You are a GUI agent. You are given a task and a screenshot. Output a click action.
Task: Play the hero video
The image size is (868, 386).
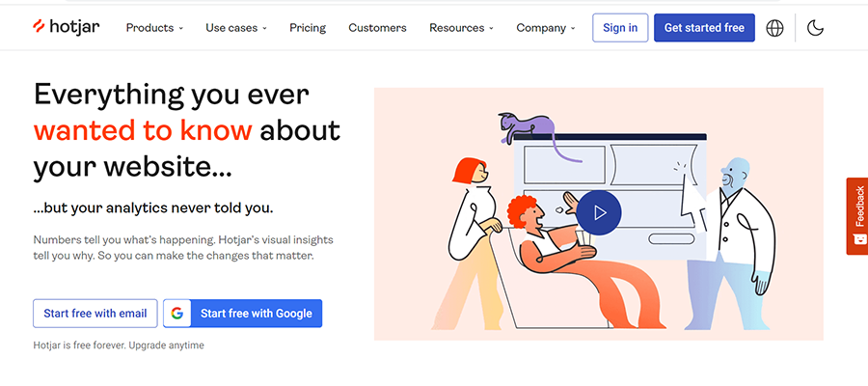click(598, 212)
